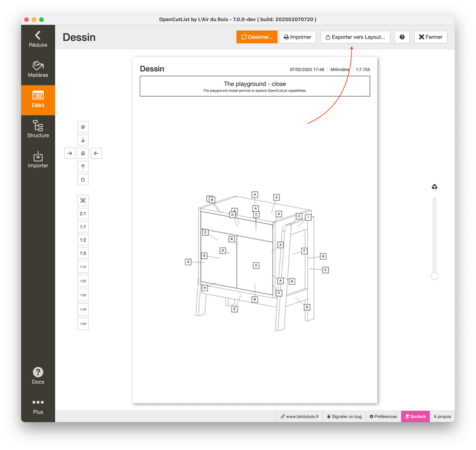Click the date text 07/02/2025 17:48
The width and height of the screenshot is (476, 450).
pos(307,70)
